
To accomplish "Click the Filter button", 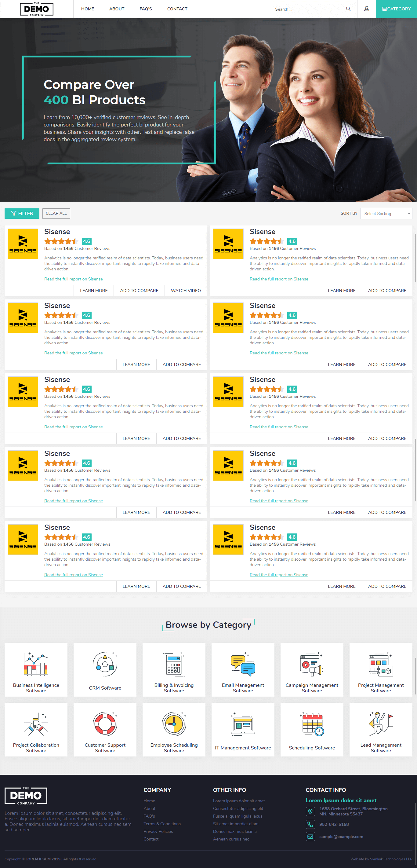I will point(22,213).
